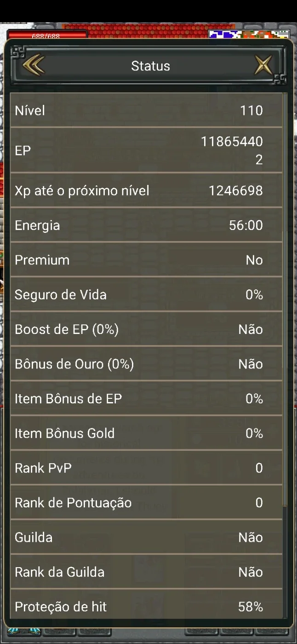Open the Energia 56:00 entry
The image size is (297, 644).
click(x=146, y=225)
